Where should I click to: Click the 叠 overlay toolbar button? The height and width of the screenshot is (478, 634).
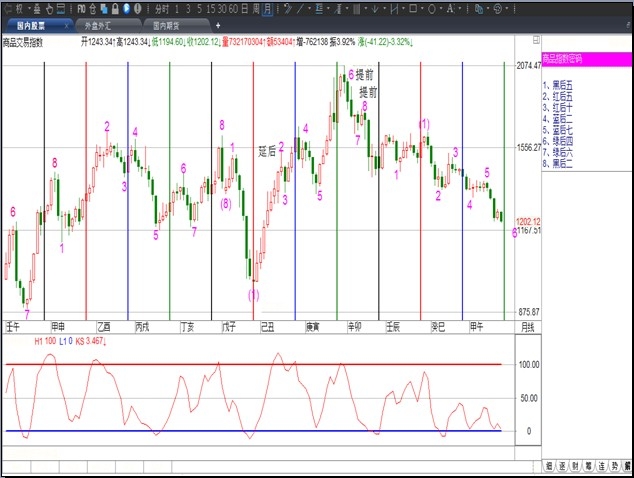37,8
